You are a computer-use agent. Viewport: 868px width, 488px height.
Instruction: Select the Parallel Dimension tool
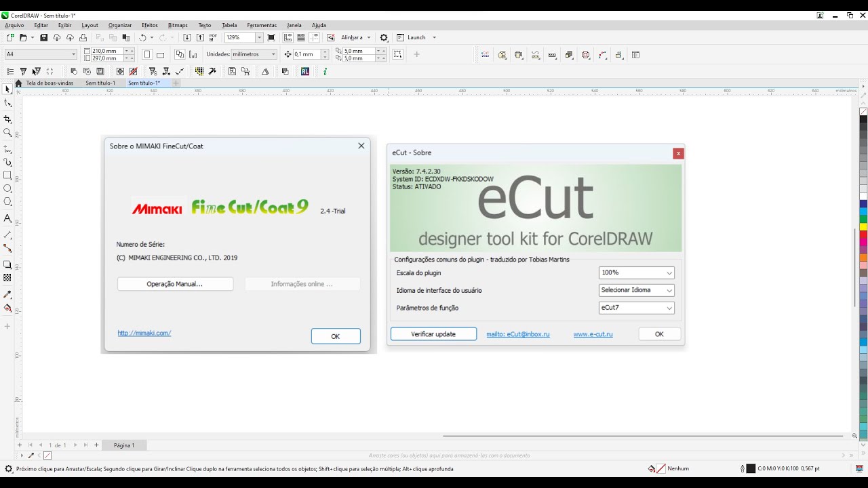[7, 235]
